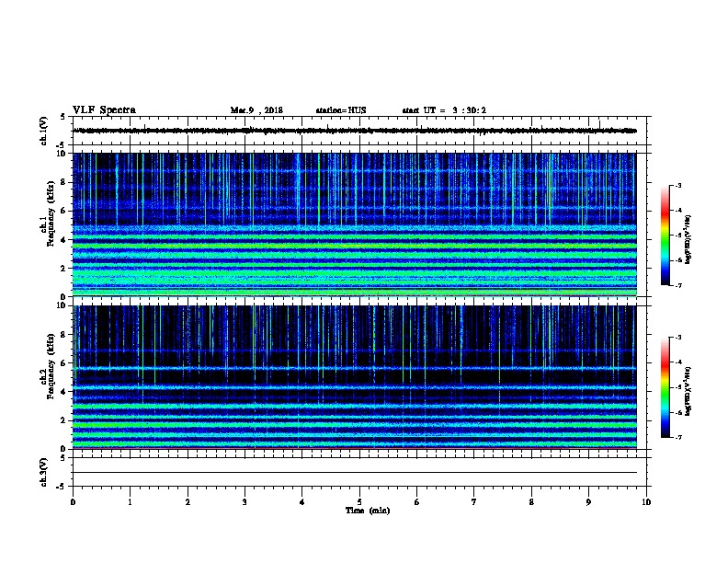Click the "ch.1(V)" waveform axis label
The image size is (728, 563).
[x=43, y=131]
